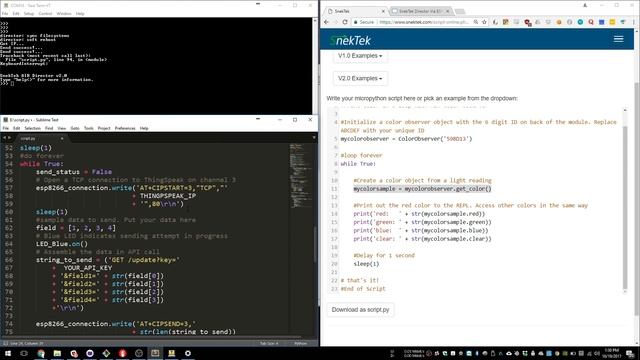Open Sublime Text View menu
This screenshot has width=640, height=360.
pos(62,128)
